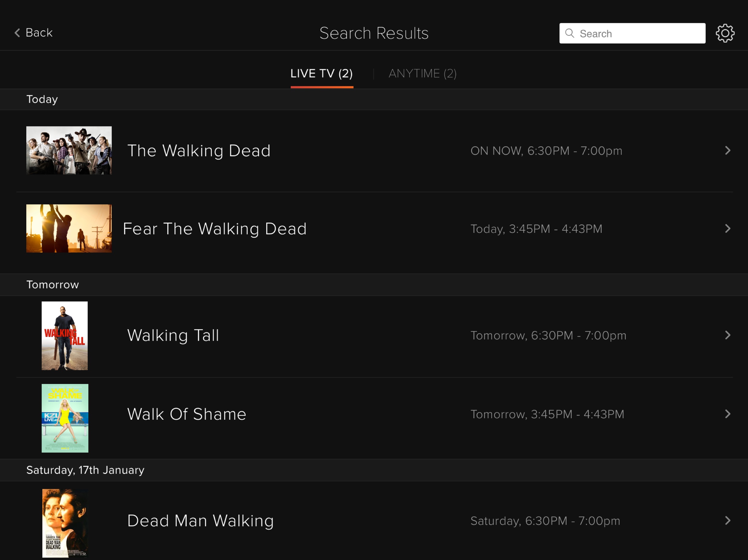
Task: Expand Dead Man Walking row chevron
Action: [728, 520]
